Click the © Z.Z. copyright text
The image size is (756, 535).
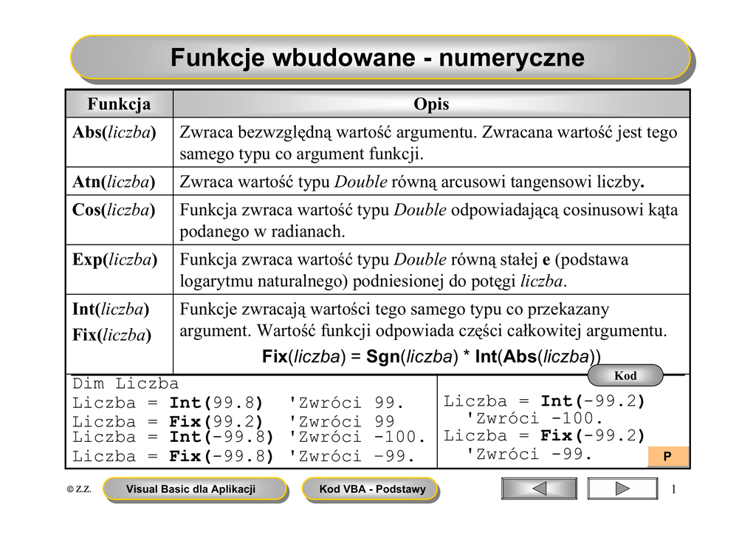(79, 489)
